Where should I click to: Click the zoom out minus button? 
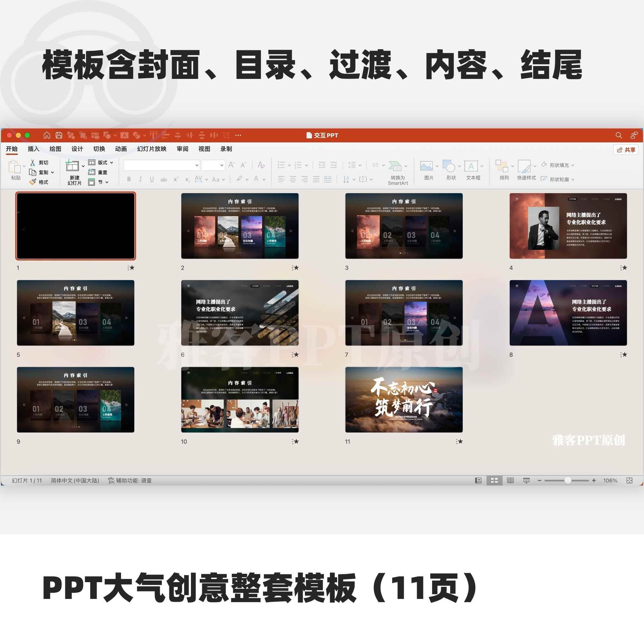pos(539,480)
